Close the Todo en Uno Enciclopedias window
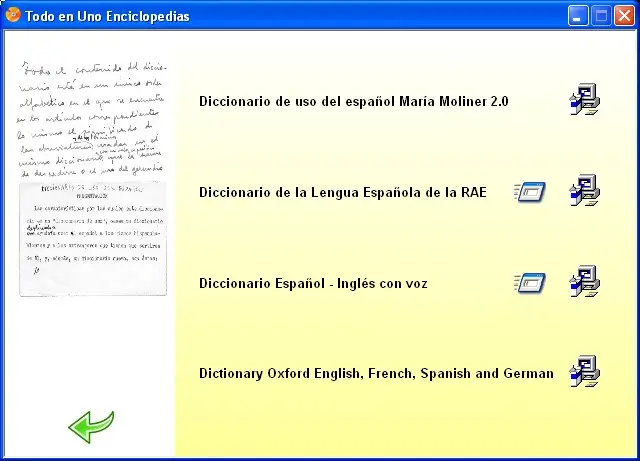Viewport: 640px width, 461px height. (x=624, y=16)
